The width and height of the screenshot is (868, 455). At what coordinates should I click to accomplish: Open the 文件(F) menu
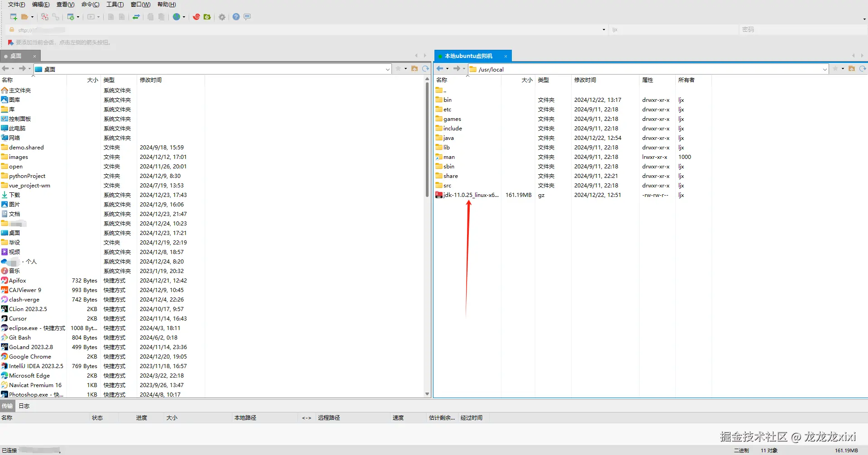tap(17, 5)
